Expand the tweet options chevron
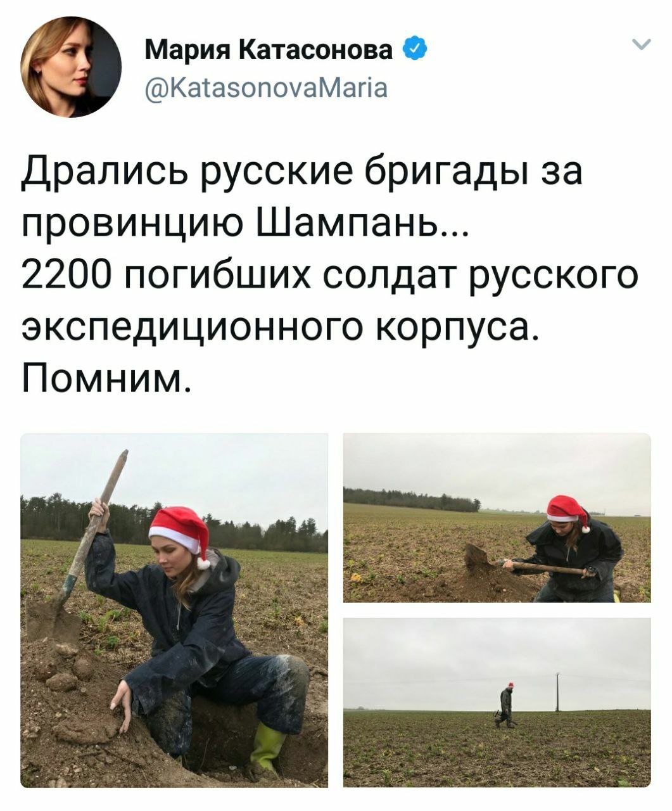Screen dimensions: 672x811 coord(641,45)
